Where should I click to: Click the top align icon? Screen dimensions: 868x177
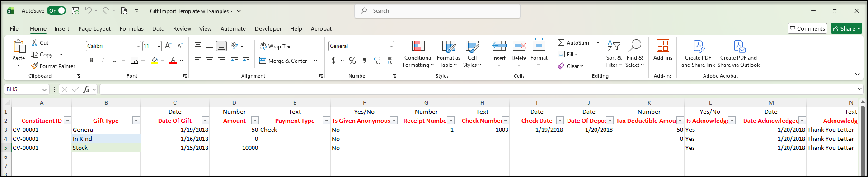tap(198, 46)
